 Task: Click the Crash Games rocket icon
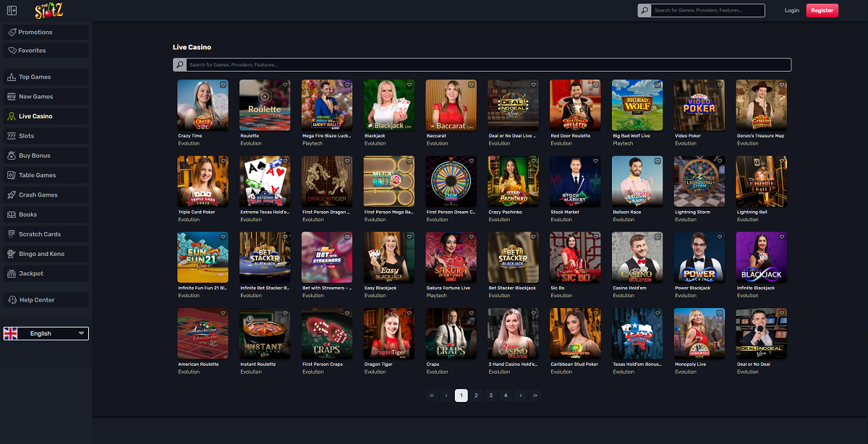(12, 195)
